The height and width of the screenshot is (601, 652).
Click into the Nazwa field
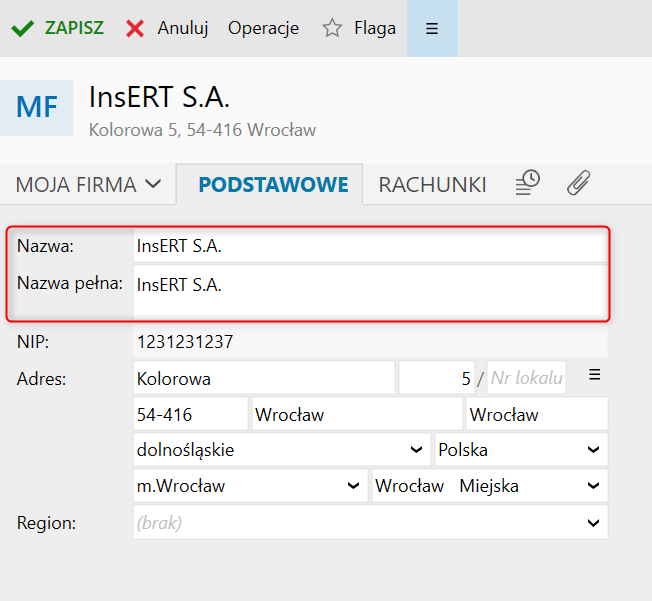[x=370, y=246]
